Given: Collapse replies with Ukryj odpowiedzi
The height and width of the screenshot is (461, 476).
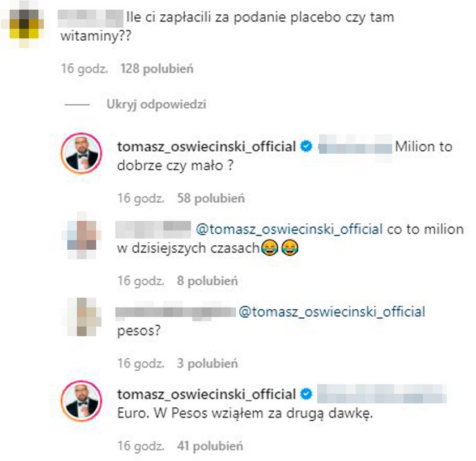Looking at the screenshot, I should 156,104.
